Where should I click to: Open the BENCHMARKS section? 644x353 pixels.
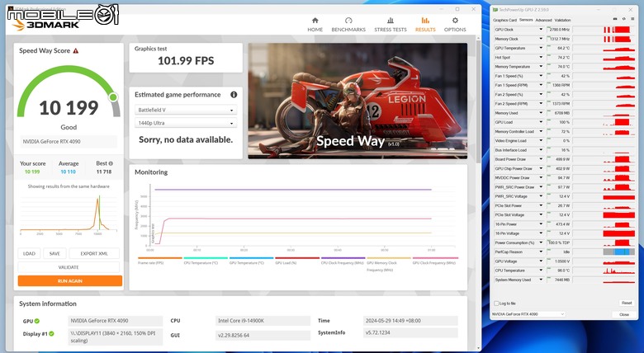[348, 25]
